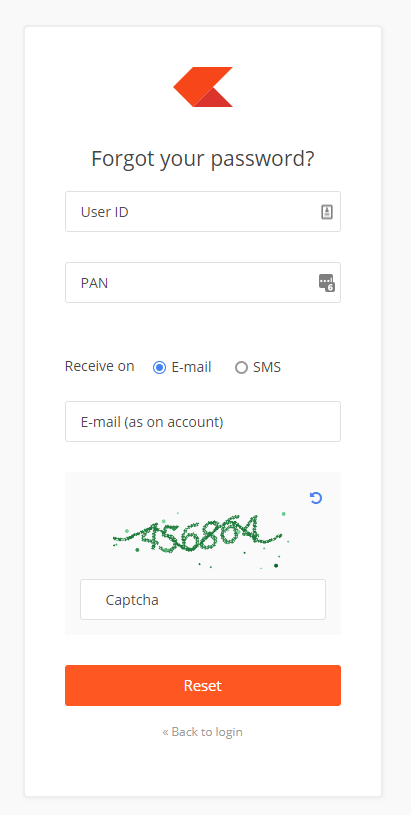Click the orange Kite logo
411x815 pixels.
coord(203,87)
